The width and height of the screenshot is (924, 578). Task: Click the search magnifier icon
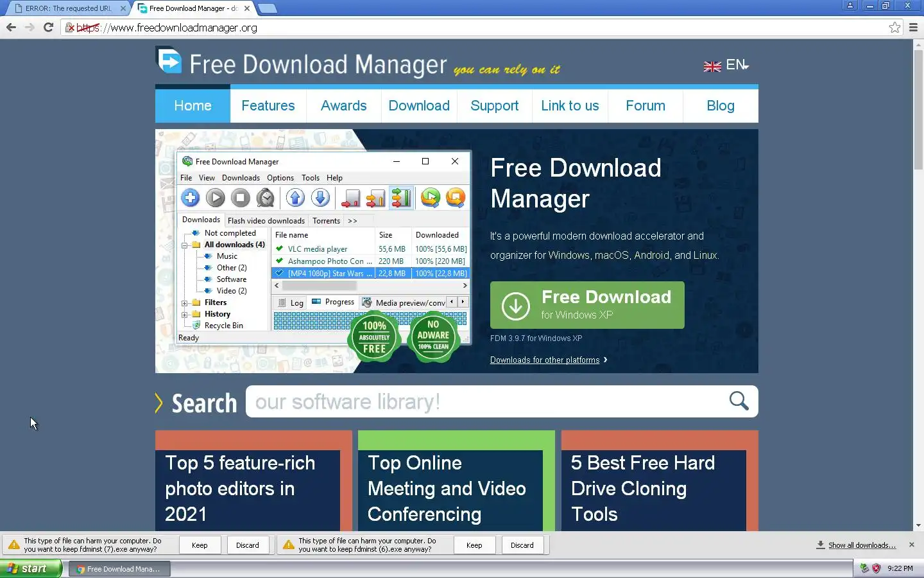tap(739, 401)
